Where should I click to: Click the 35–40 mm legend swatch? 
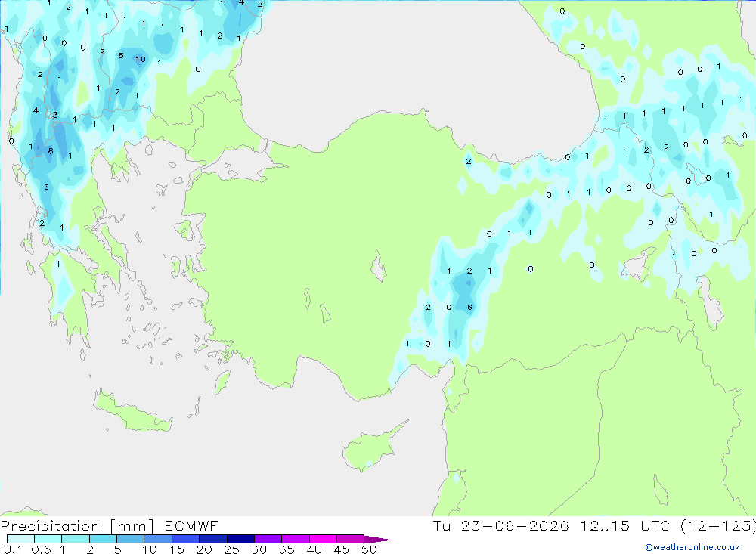296,539
